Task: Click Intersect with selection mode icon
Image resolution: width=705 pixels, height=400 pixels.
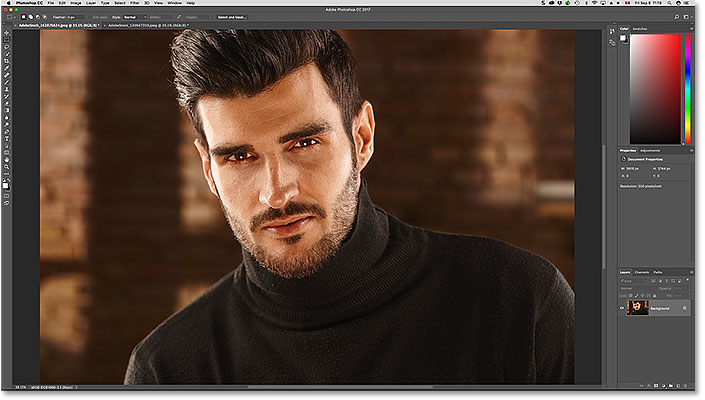Action: tap(45, 17)
